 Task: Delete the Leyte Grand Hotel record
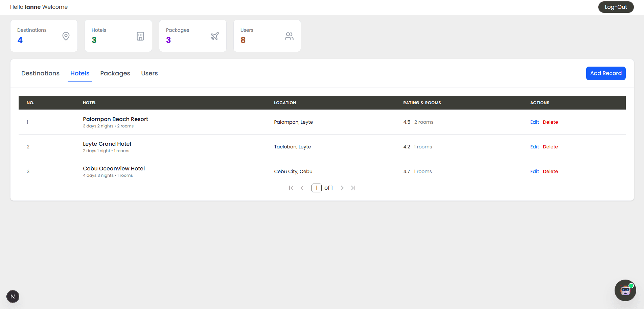(550, 147)
